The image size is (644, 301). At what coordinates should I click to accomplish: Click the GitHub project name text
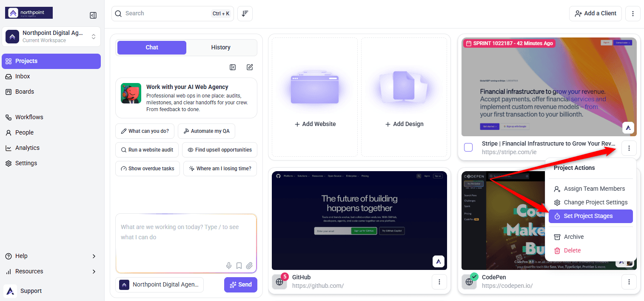coord(302,277)
